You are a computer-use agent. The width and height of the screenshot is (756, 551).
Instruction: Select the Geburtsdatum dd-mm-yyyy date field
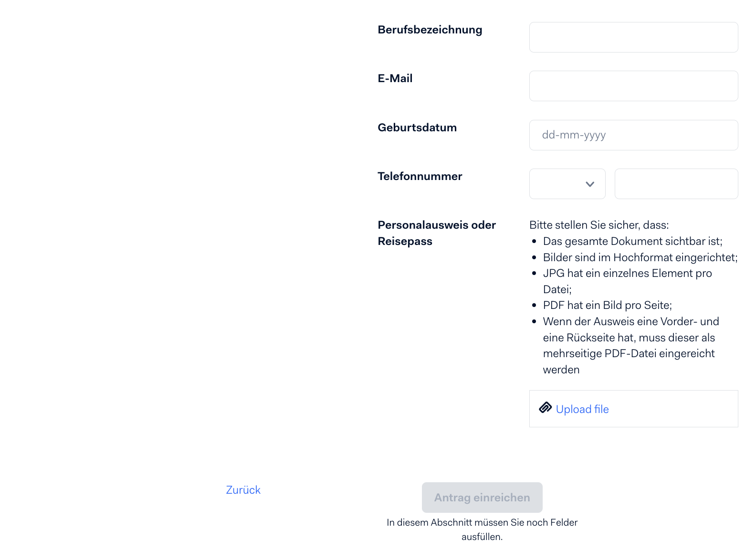633,135
